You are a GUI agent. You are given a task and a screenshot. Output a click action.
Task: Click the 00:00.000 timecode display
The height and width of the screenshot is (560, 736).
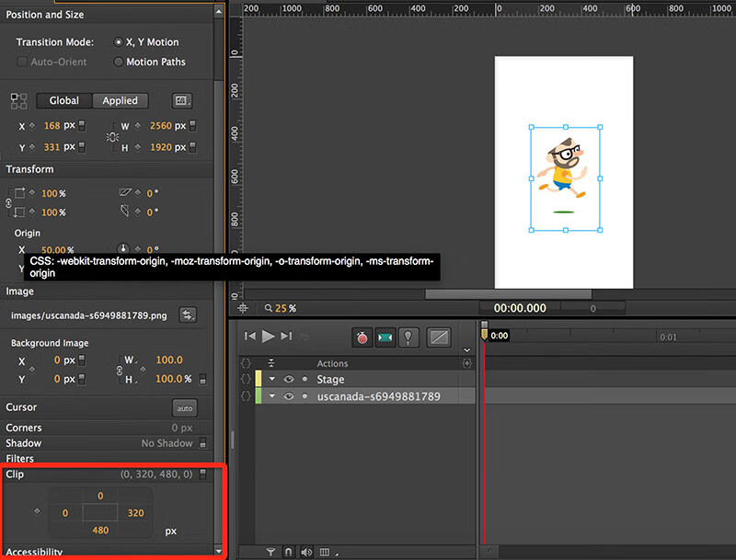coord(520,308)
